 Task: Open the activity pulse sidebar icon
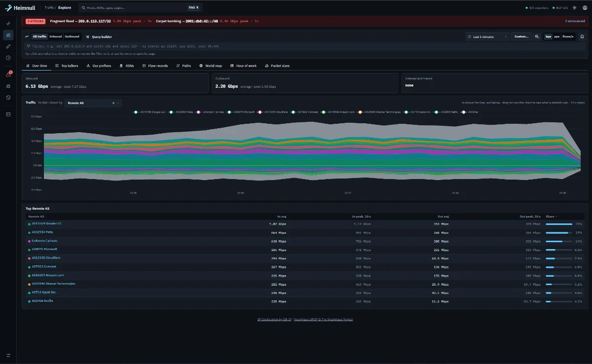[x=8, y=24]
